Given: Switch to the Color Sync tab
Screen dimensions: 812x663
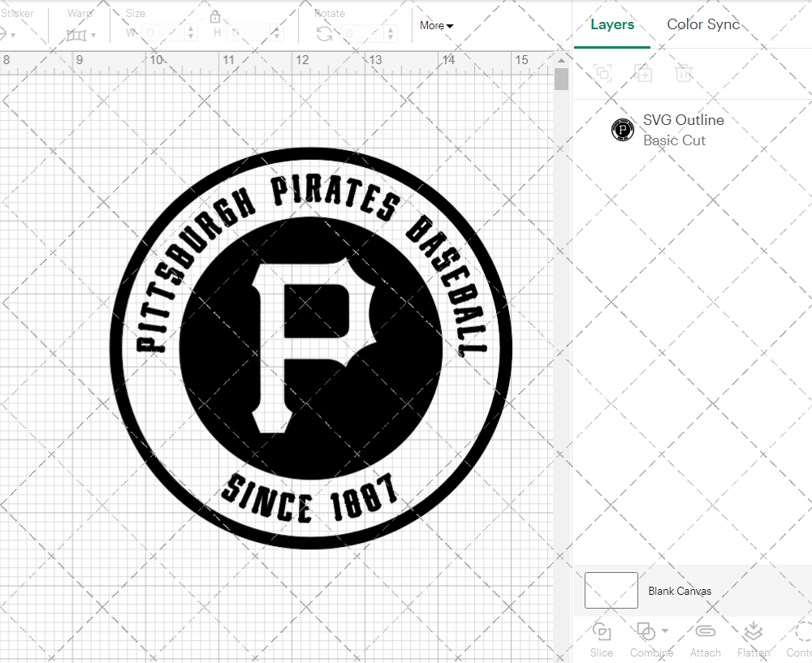Looking at the screenshot, I should point(703,24).
